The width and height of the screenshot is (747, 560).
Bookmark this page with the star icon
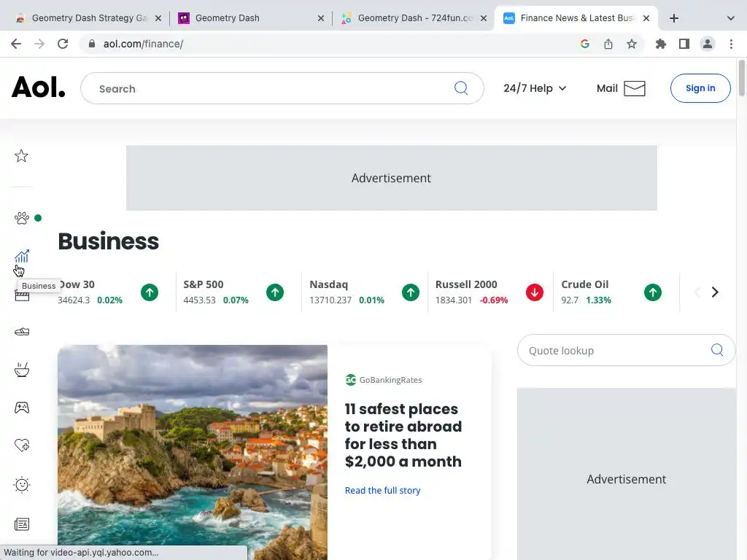point(632,44)
